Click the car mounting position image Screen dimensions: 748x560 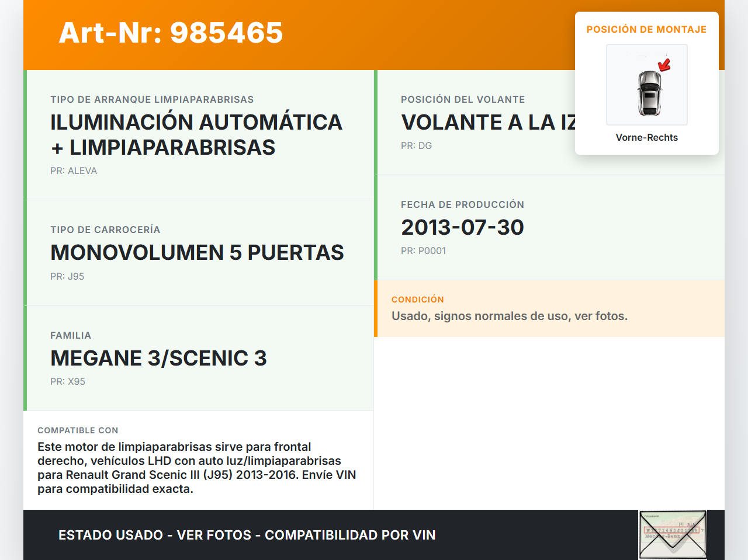click(x=647, y=85)
